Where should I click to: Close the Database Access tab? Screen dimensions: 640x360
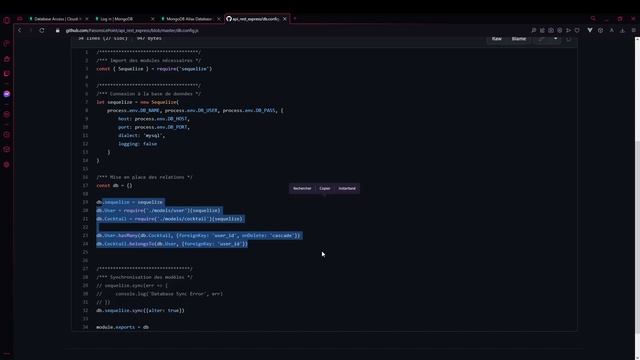[x=87, y=19]
